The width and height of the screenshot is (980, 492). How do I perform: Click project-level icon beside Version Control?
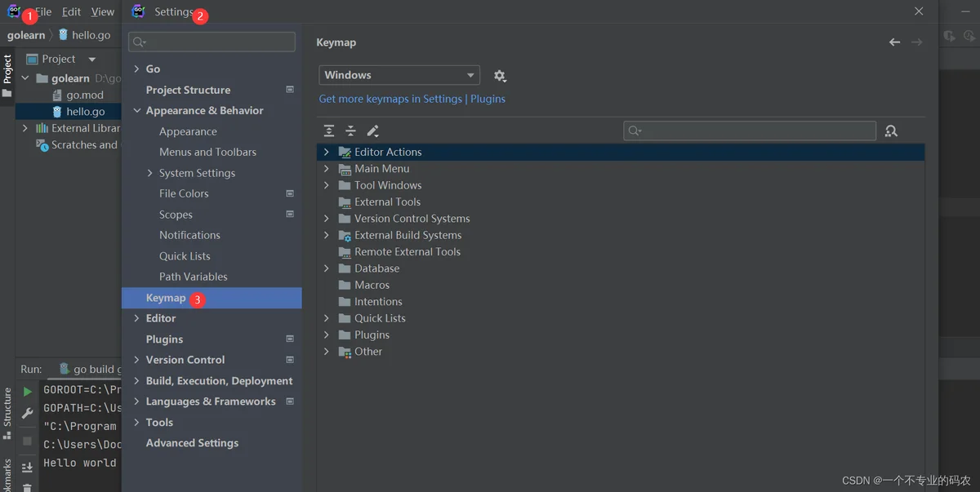[x=290, y=360]
